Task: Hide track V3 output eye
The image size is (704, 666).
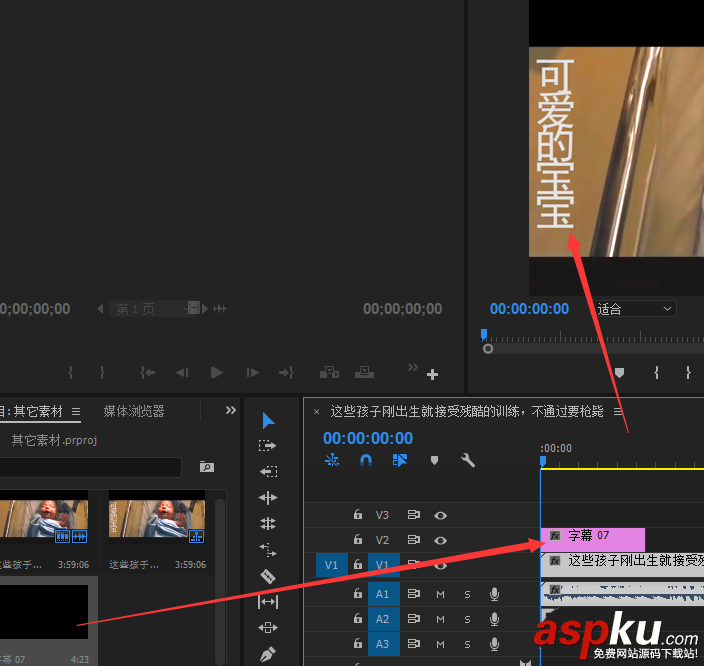Action: pyautogui.click(x=440, y=516)
